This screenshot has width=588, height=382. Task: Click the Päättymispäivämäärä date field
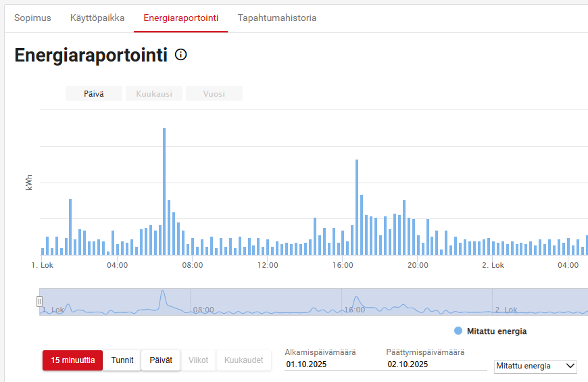(x=436, y=364)
